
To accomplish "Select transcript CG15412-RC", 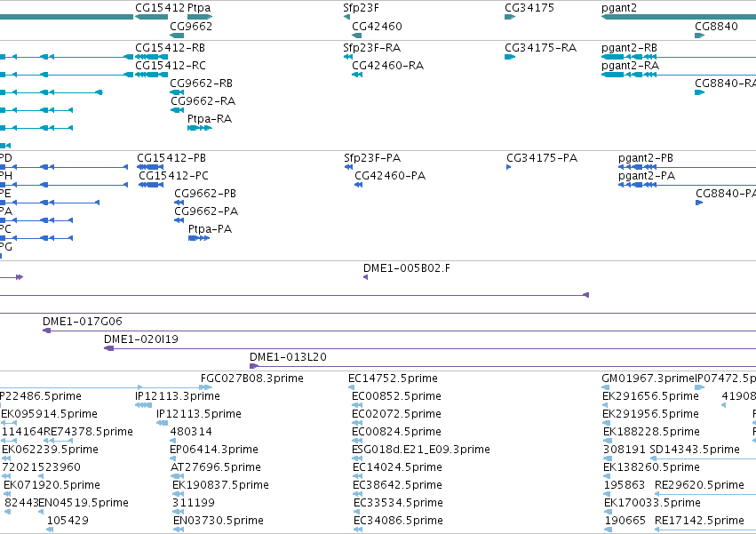I will pyautogui.click(x=171, y=66).
